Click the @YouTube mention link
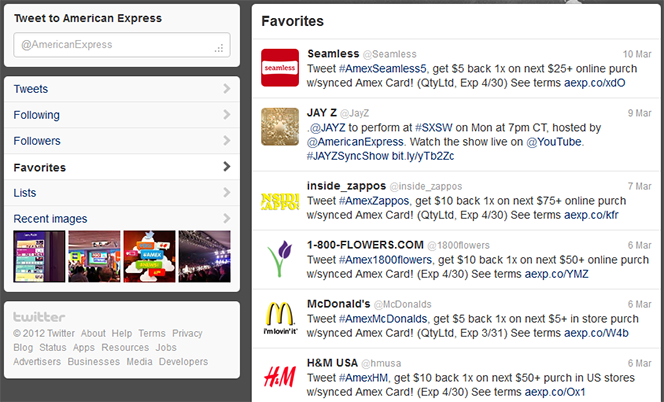 [x=554, y=141]
